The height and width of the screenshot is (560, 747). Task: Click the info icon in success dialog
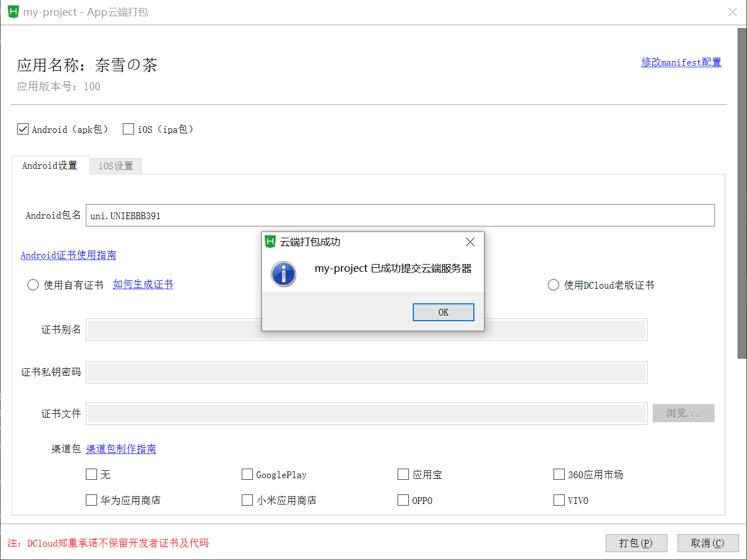[284, 274]
